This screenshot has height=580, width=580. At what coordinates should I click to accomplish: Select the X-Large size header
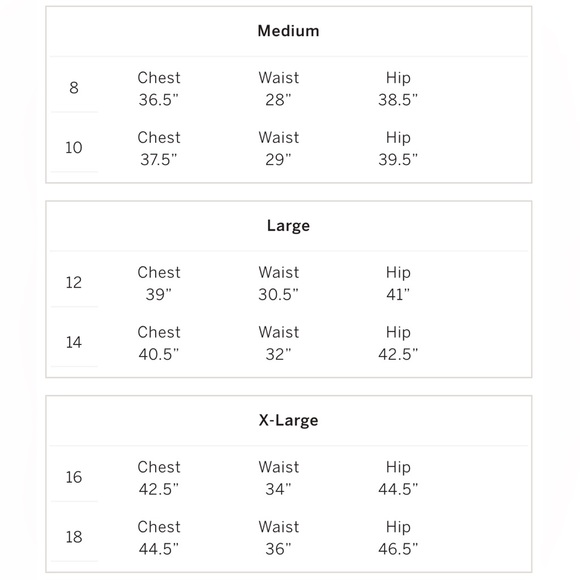pos(288,420)
